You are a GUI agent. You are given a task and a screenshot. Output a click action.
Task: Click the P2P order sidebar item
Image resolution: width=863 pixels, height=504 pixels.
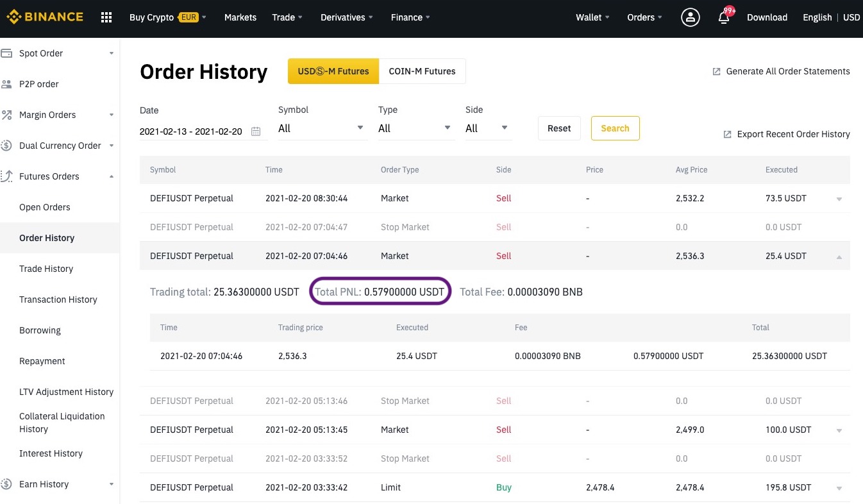tap(39, 84)
